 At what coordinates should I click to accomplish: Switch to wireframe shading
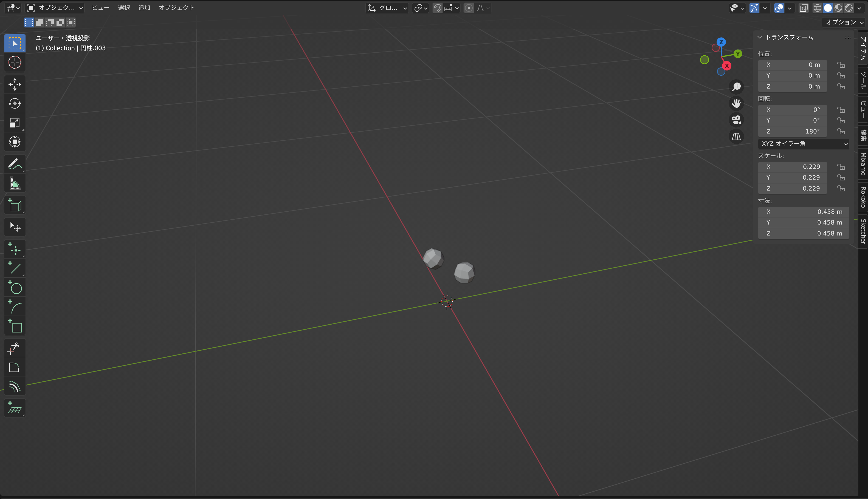[x=818, y=8]
